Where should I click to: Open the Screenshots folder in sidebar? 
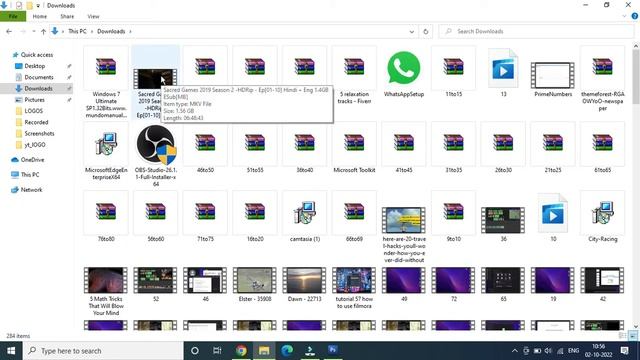pos(39,133)
